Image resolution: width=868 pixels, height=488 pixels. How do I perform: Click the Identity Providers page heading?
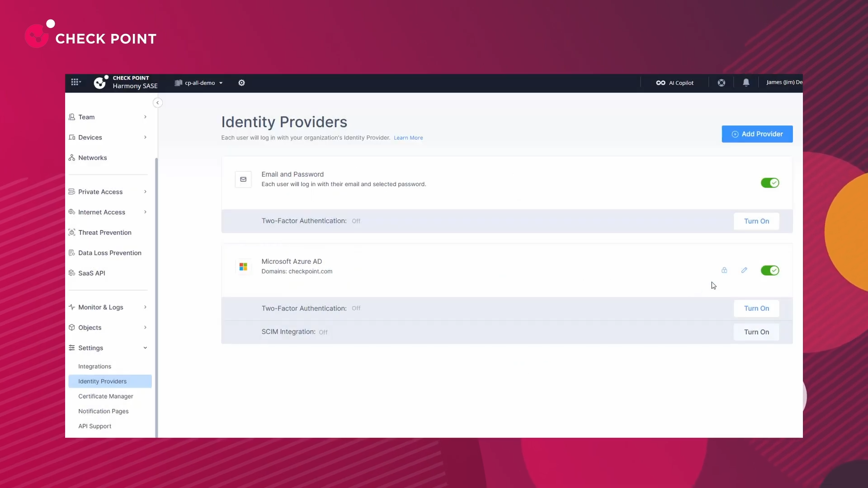tap(284, 122)
